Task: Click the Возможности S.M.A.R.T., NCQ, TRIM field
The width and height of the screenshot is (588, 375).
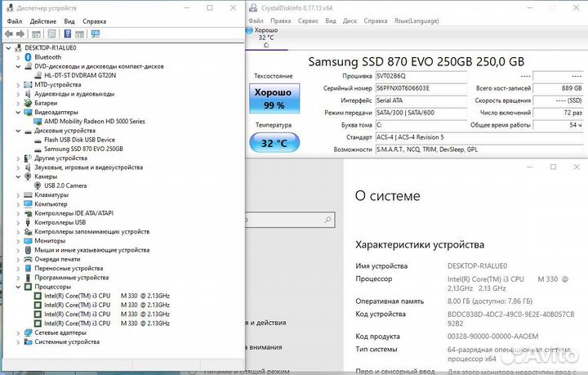Action: 479,150
